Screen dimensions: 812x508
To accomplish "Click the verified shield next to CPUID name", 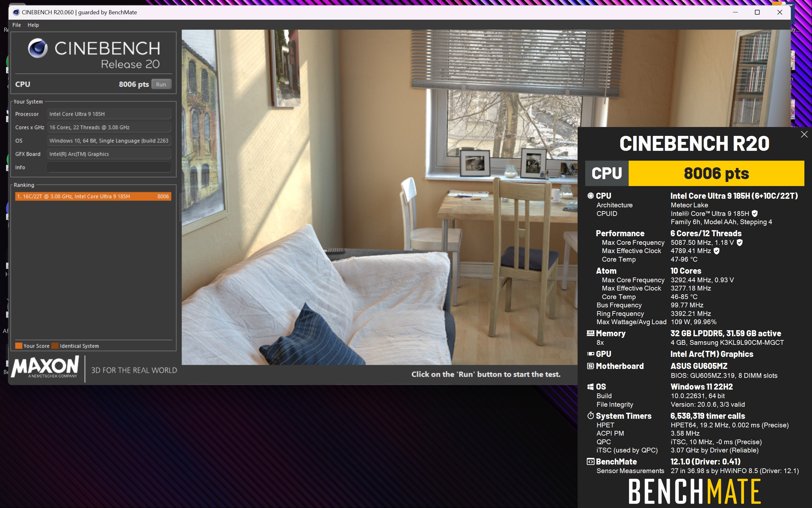I will pos(755,213).
